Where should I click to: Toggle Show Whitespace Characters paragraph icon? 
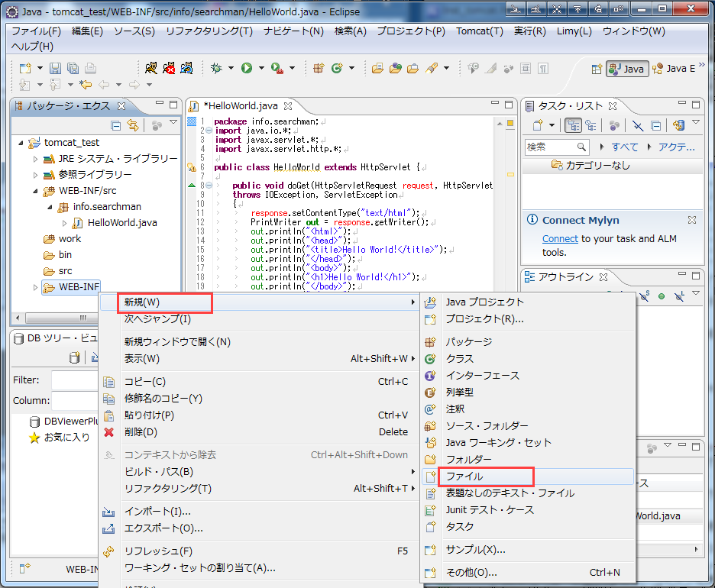542,69
